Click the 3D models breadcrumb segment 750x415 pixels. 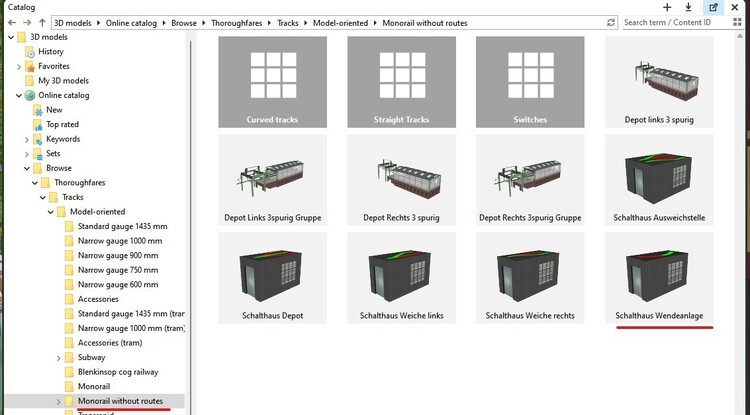point(73,23)
